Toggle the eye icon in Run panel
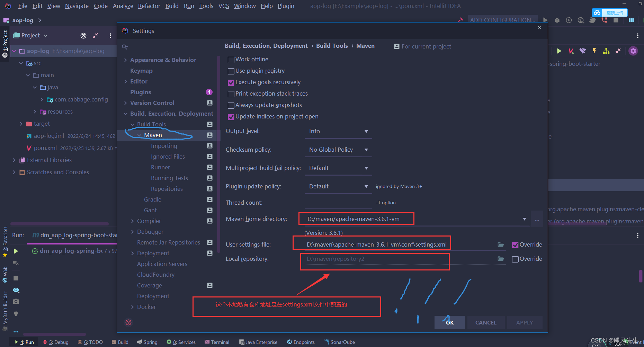Viewport: 644px width, 347px height. pos(16,290)
